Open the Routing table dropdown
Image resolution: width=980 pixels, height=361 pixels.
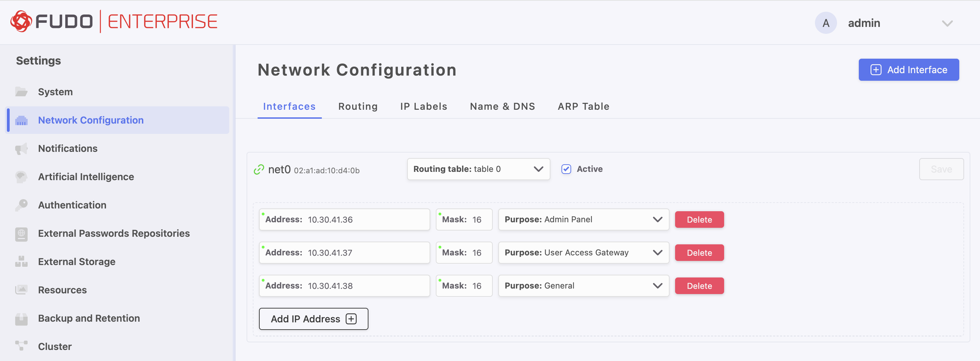pyautogui.click(x=478, y=169)
